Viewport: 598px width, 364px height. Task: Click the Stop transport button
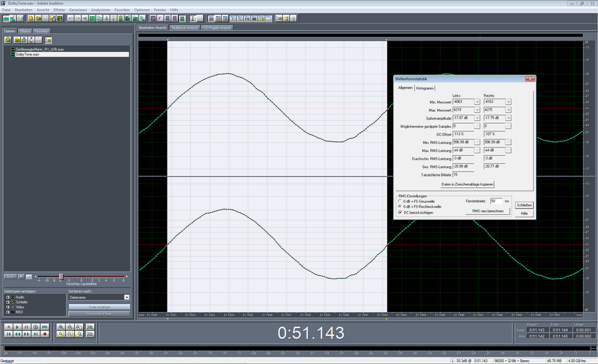pyautogui.click(x=8, y=327)
